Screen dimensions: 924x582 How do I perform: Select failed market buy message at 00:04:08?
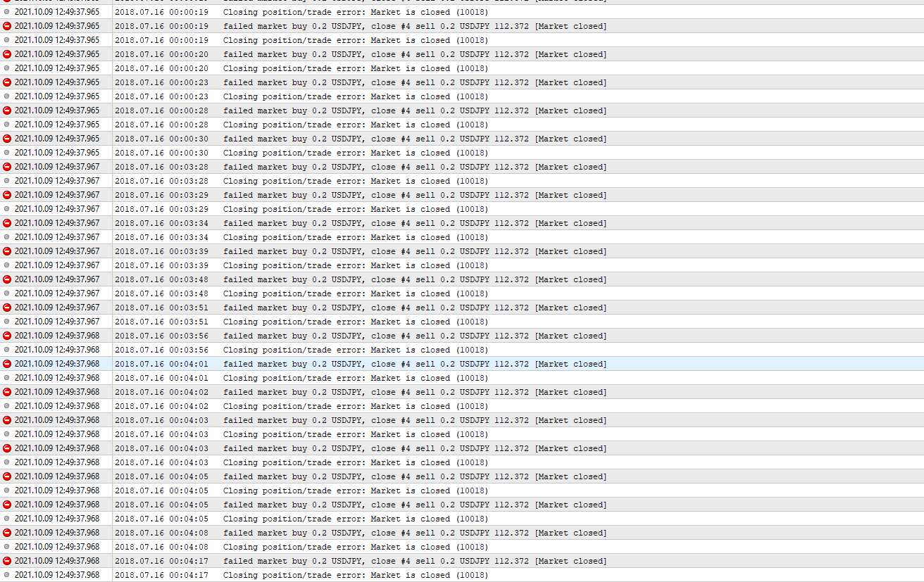point(415,533)
